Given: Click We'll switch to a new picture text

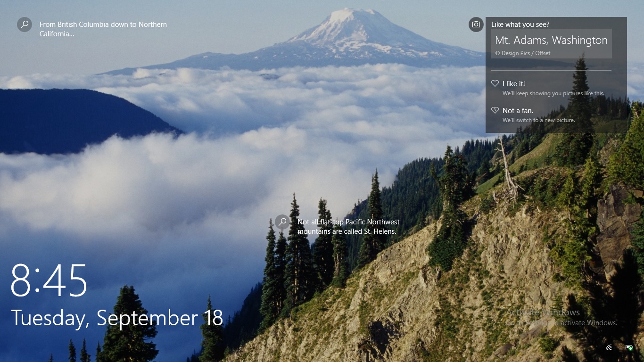Looking at the screenshot, I should [x=539, y=120].
